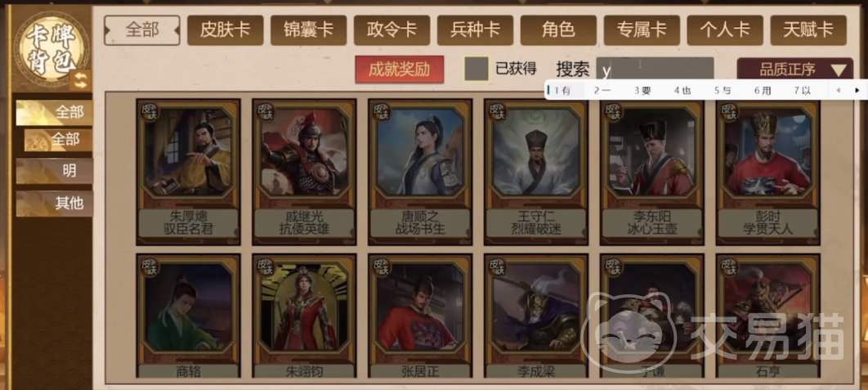Image resolution: width=868 pixels, height=390 pixels.
Task: Expand the 全部 category in left sidebar
Action: (54, 113)
